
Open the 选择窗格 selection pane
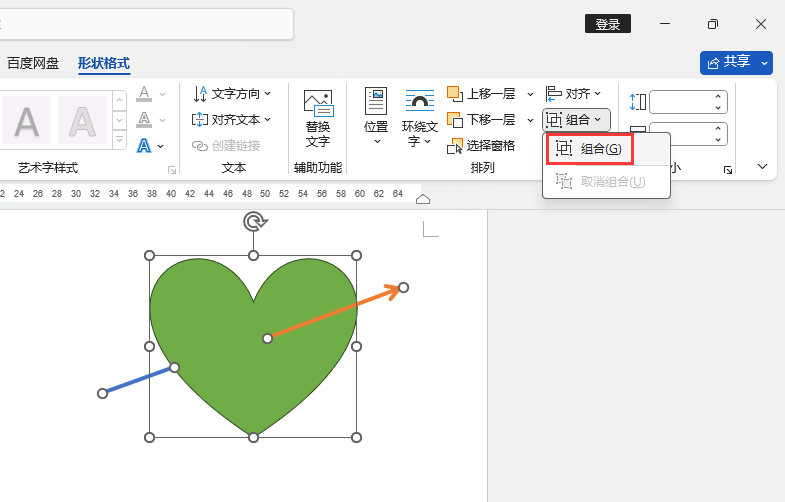(481, 146)
